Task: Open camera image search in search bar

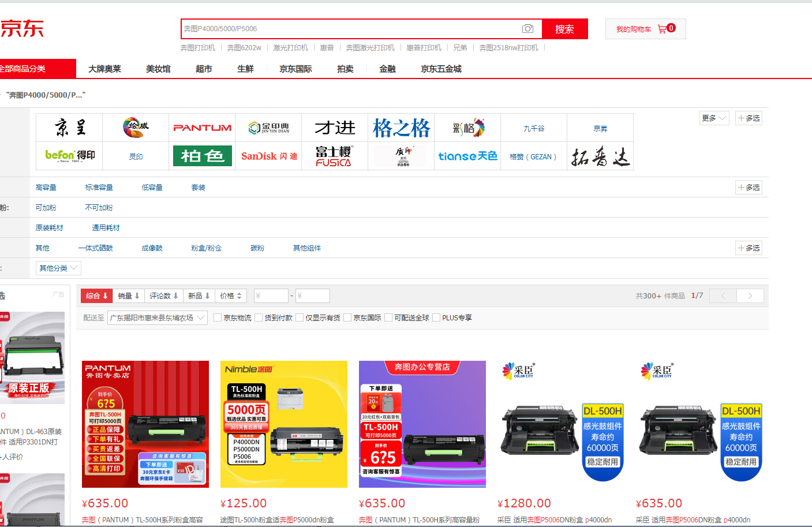Action: coord(527,29)
